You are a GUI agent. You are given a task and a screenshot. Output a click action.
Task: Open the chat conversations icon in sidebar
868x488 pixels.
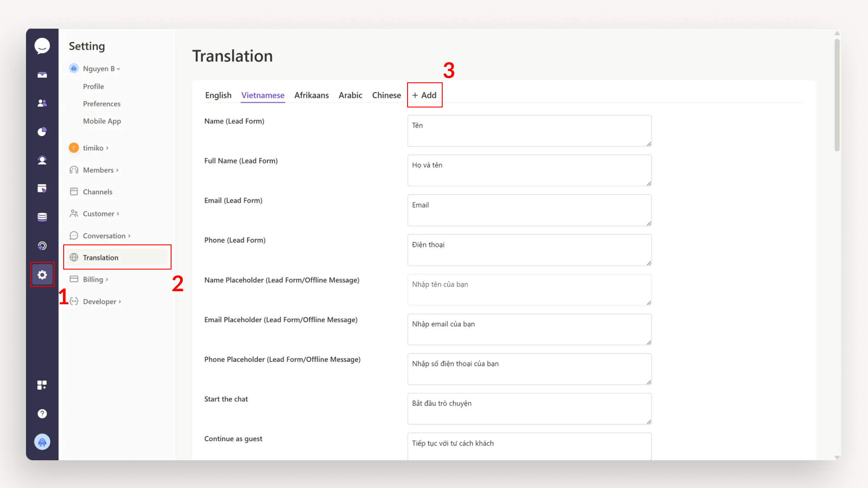coord(42,46)
